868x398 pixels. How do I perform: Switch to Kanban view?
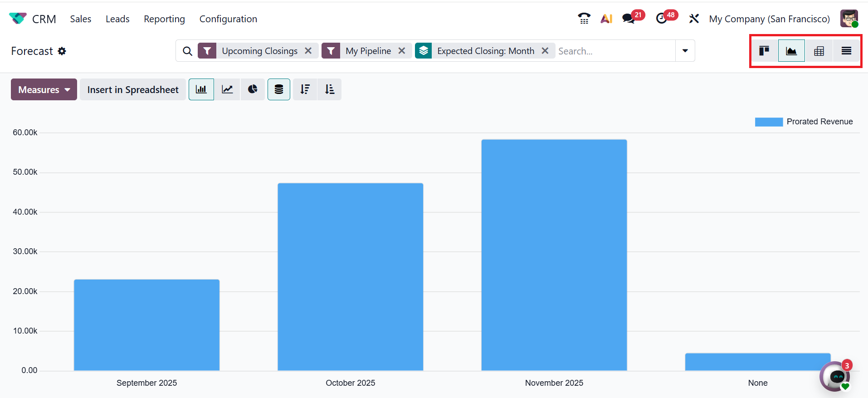[764, 51]
